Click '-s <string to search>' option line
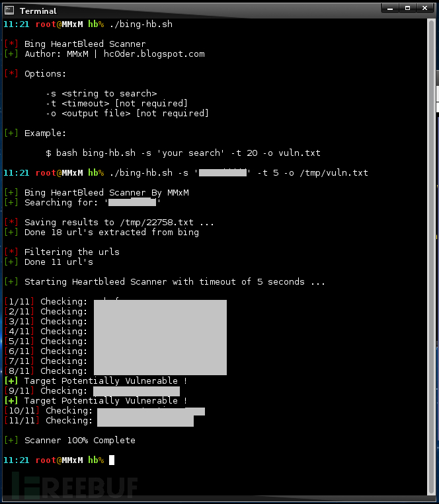Image resolution: width=439 pixels, height=504 pixels. coord(101,94)
